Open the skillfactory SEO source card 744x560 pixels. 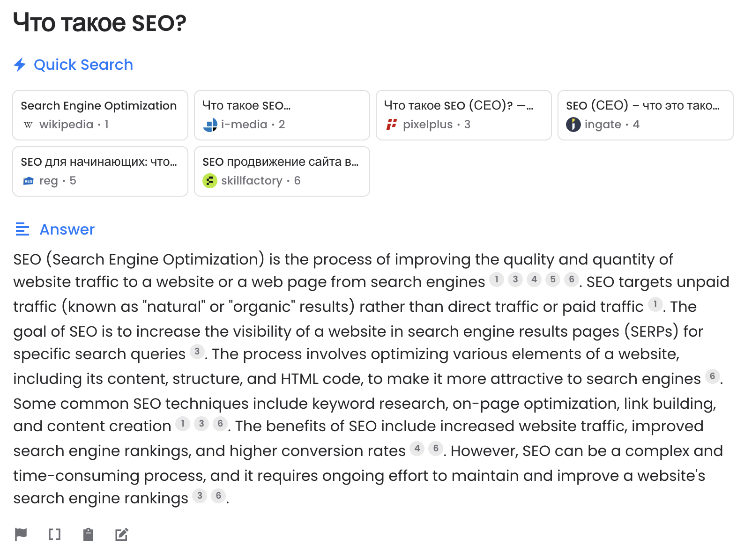pos(282,171)
